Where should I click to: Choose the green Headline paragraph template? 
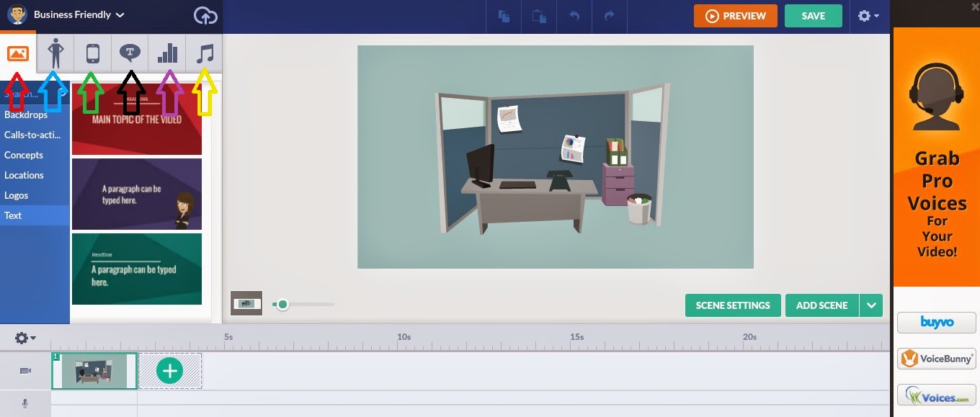tap(137, 269)
